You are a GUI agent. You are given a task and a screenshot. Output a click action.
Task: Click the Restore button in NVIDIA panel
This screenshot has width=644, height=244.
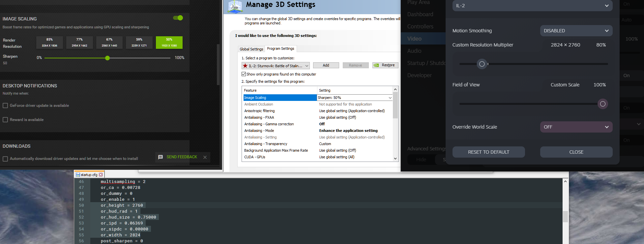click(385, 65)
